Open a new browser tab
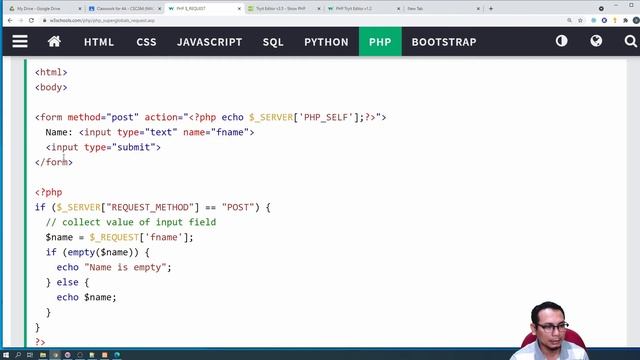 (491, 8)
